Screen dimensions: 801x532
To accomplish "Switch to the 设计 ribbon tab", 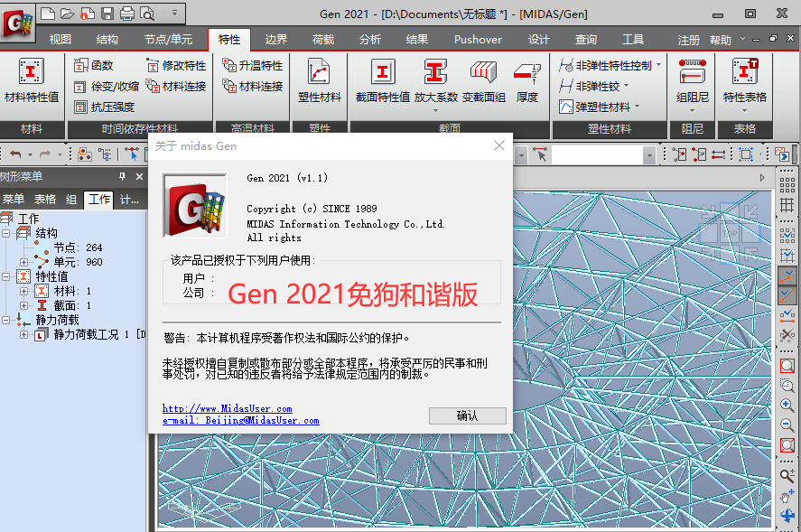I will tap(538, 40).
